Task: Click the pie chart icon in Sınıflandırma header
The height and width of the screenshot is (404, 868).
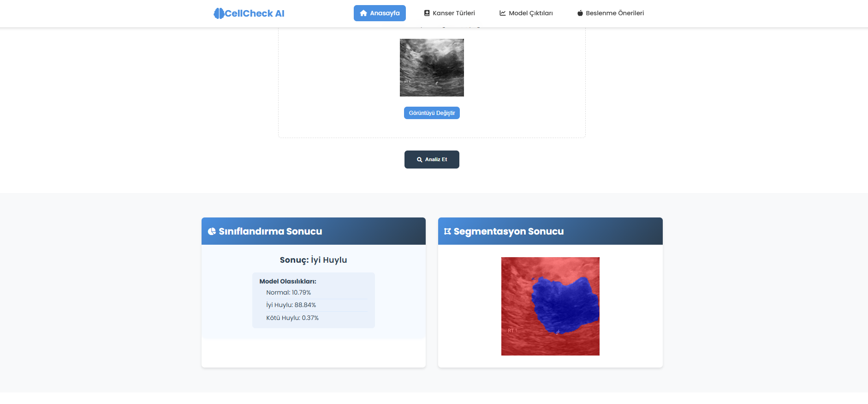Action: pos(212,231)
